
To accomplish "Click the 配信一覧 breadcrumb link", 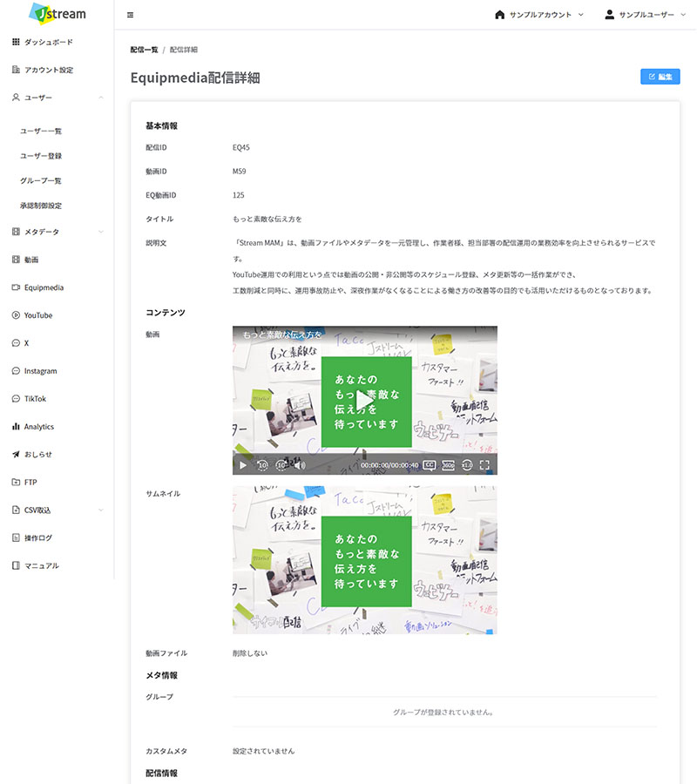I will (x=144, y=50).
